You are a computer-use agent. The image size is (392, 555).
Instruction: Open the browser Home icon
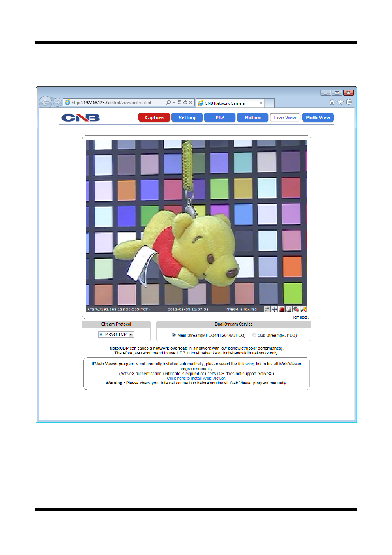click(x=332, y=102)
